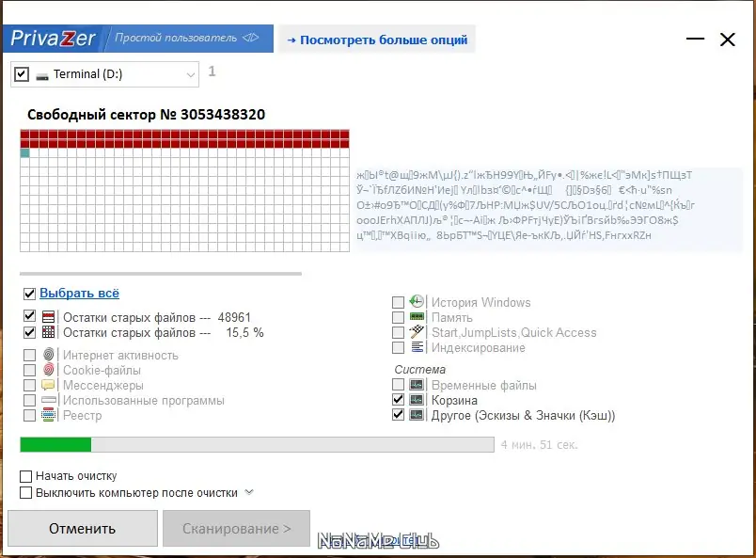Viewport: 756px width, 558px height.
Task: Click the Отменить button
Action: [x=83, y=529]
